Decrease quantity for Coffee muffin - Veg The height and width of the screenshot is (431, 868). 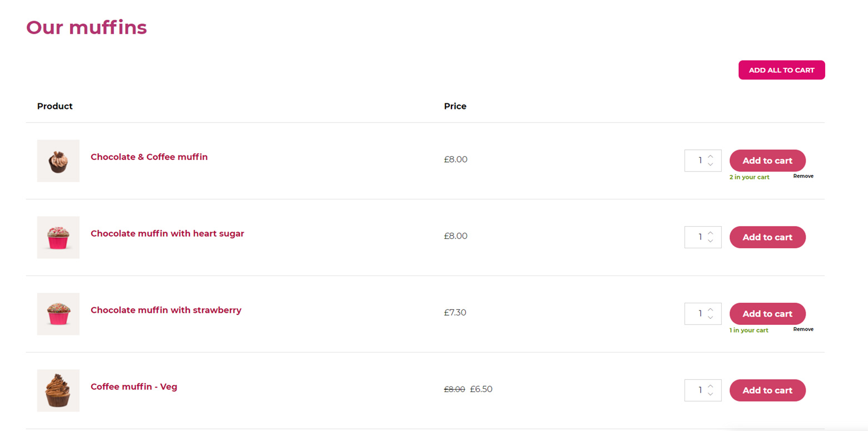(710, 394)
